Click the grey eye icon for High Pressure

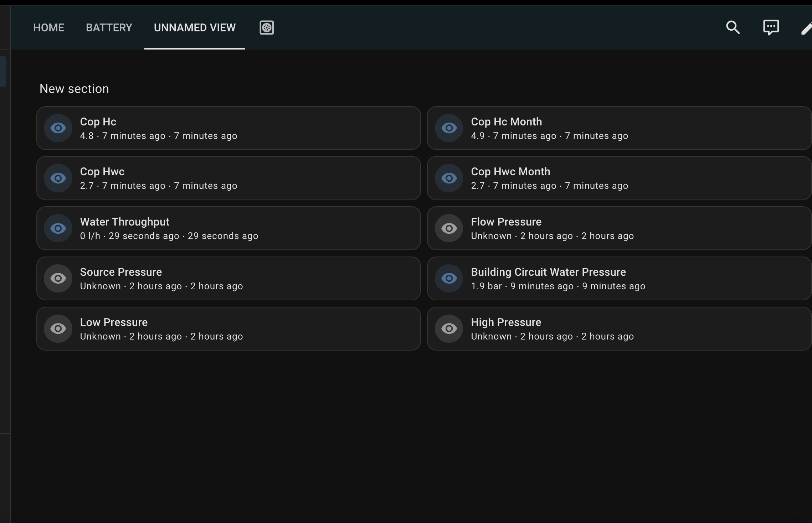pos(449,329)
